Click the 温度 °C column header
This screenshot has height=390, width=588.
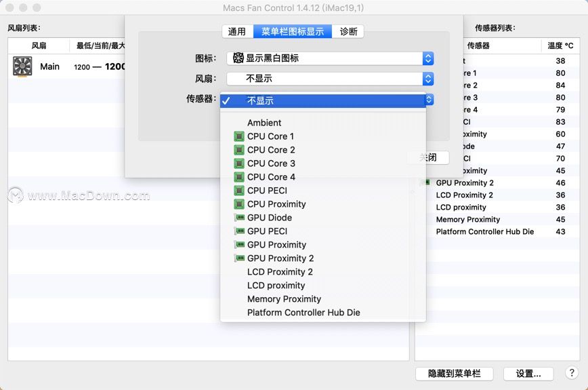tap(560, 46)
